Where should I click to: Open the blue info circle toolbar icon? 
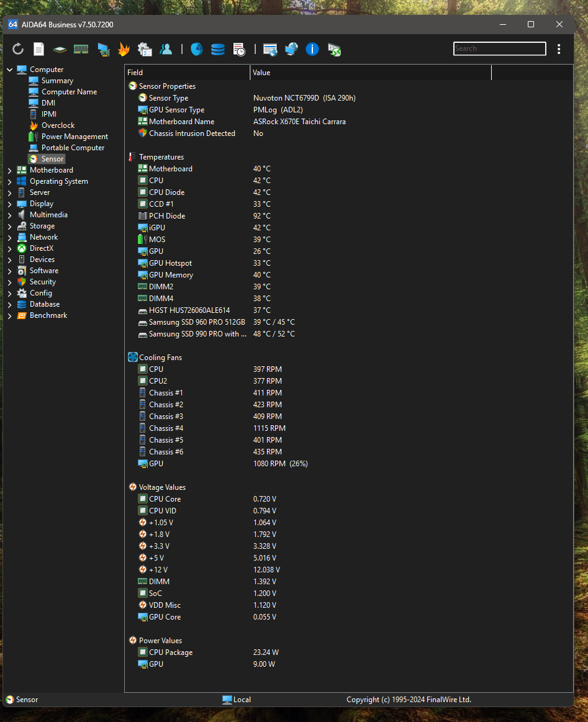click(312, 49)
